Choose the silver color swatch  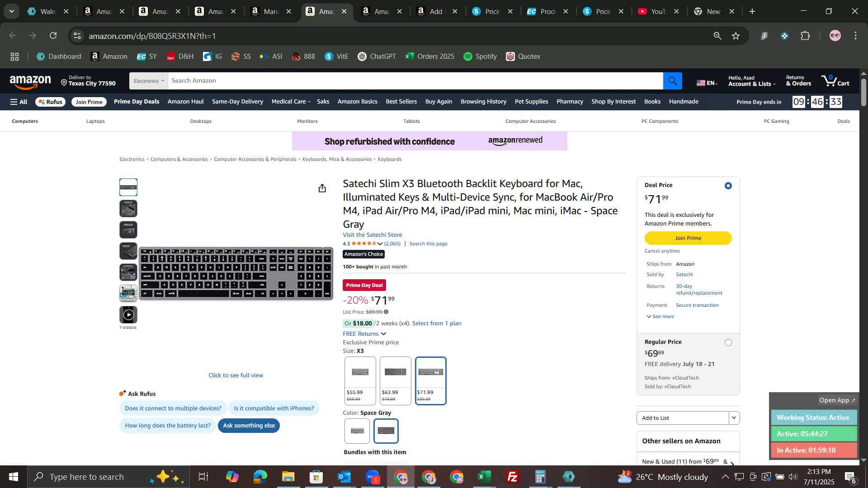click(x=357, y=431)
